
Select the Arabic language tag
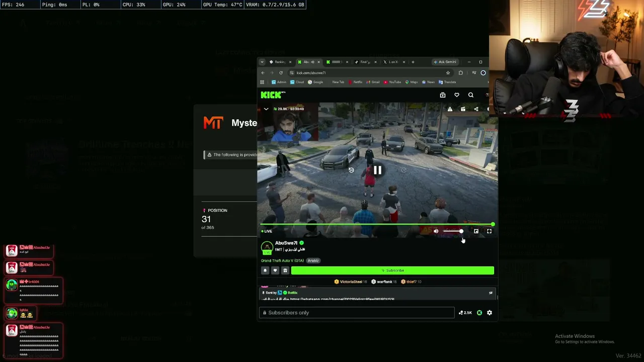pyautogui.click(x=313, y=260)
